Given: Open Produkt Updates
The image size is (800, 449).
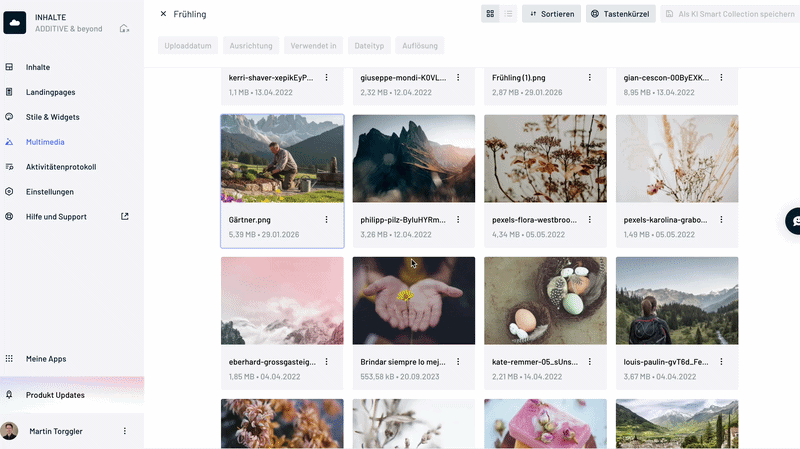Looking at the screenshot, I should coord(55,395).
